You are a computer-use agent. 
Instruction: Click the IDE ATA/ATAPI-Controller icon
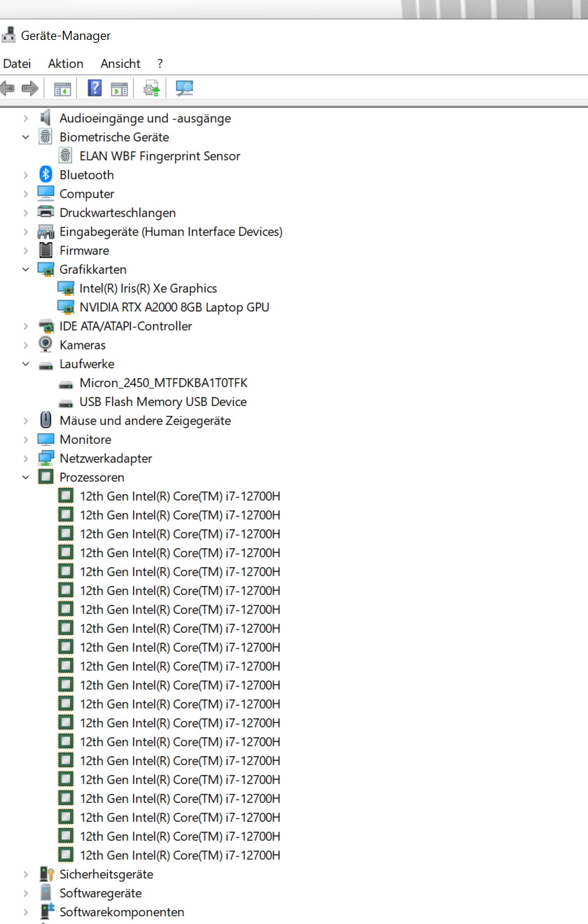pyautogui.click(x=45, y=326)
